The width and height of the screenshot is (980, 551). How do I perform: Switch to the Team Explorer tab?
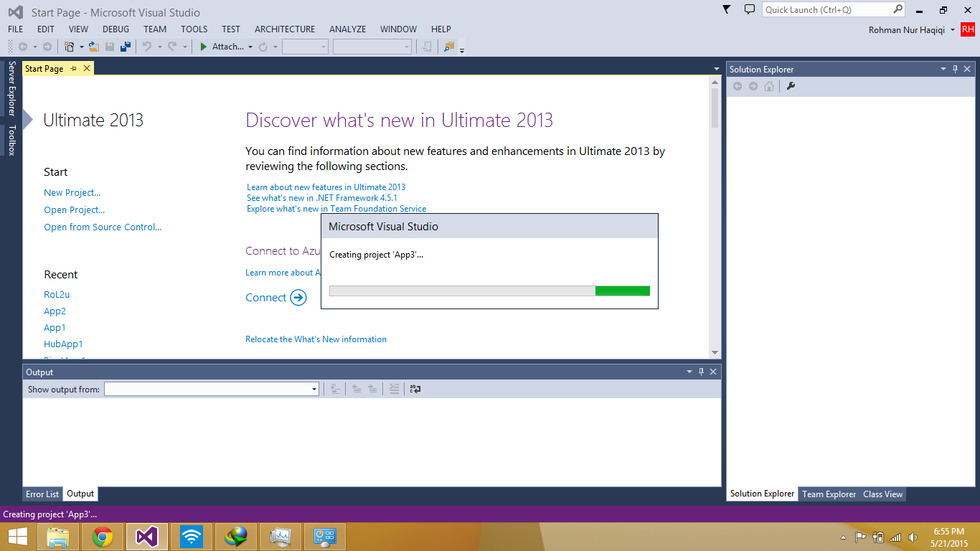(829, 494)
